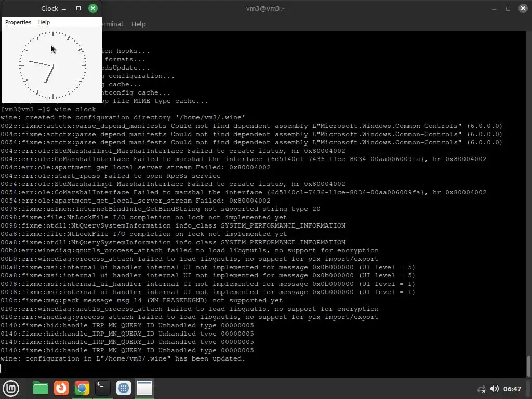The height and width of the screenshot is (399, 532).
Task: Click the terminal cursor on last line
Action: pos(3,368)
